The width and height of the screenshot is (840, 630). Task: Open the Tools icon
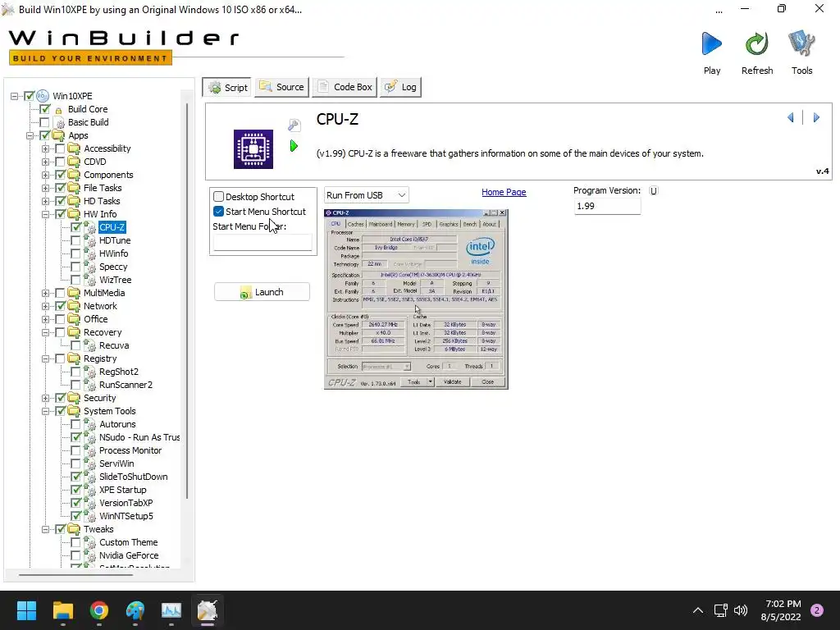coord(801,43)
